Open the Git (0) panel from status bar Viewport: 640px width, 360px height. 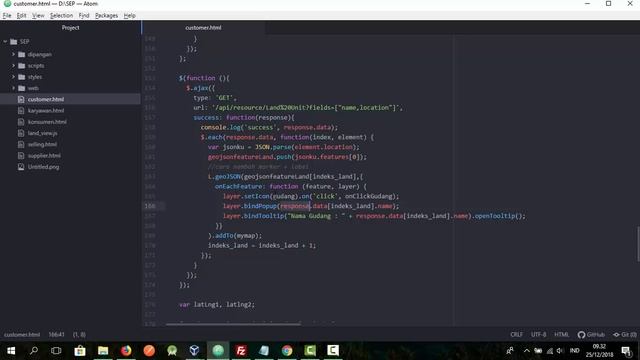(x=624, y=335)
